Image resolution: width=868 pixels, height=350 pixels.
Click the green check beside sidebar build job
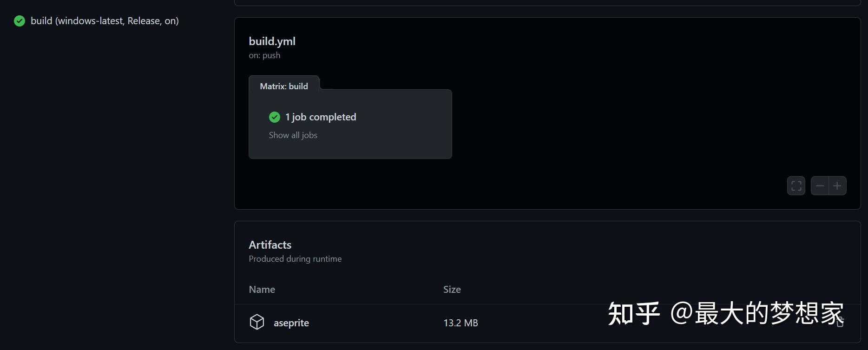click(20, 21)
